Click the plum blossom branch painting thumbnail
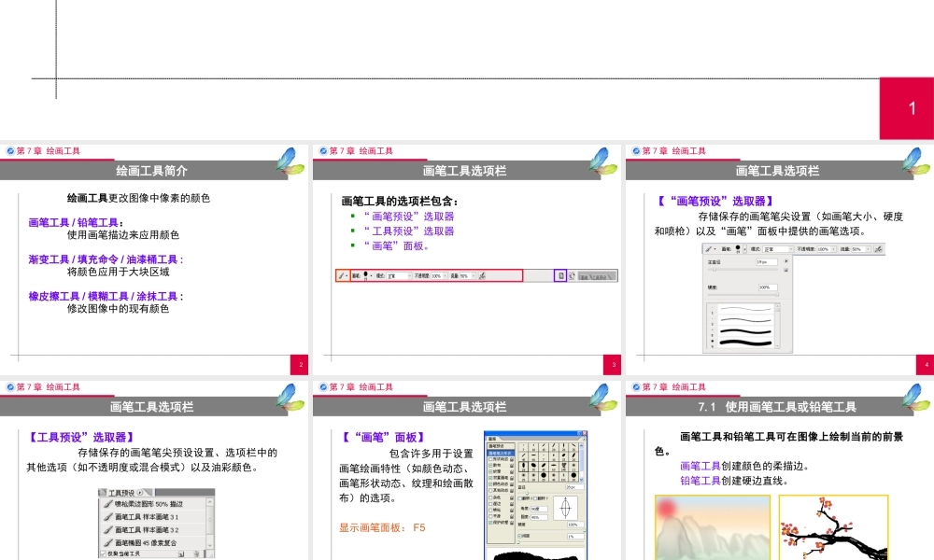Viewport: 934px width, 560px height. point(833,528)
